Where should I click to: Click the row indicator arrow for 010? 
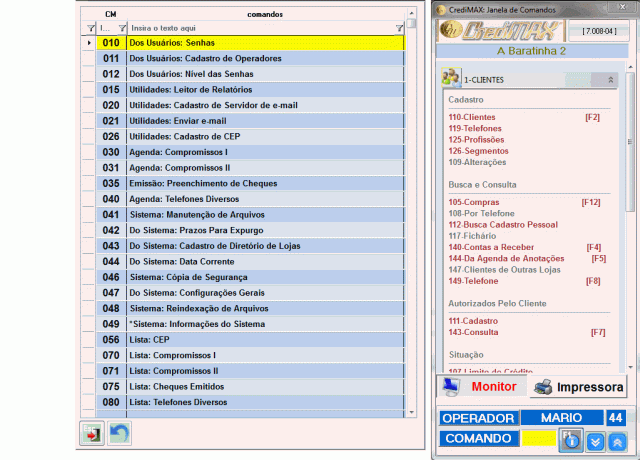pos(88,44)
